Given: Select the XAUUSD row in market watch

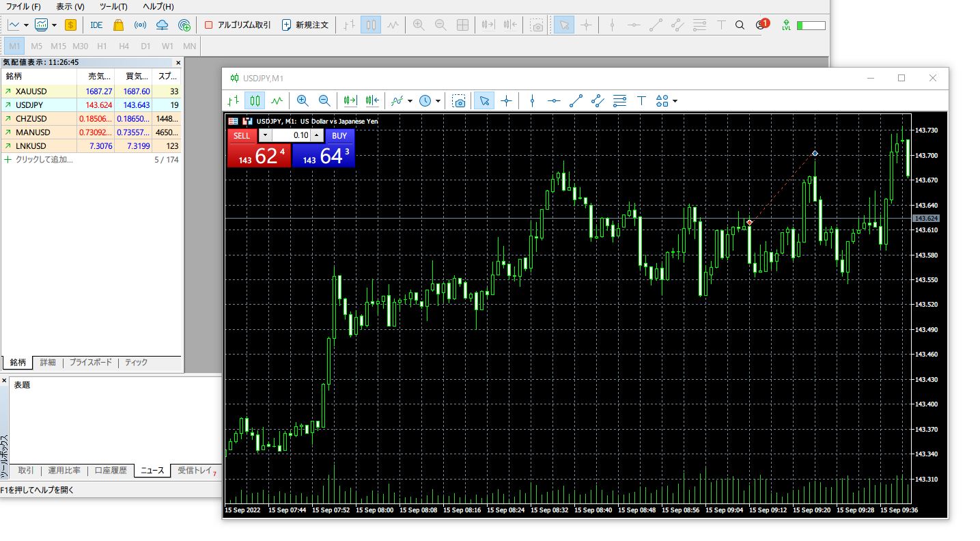Looking at the screenshot, I should click(x=92, y=91).
